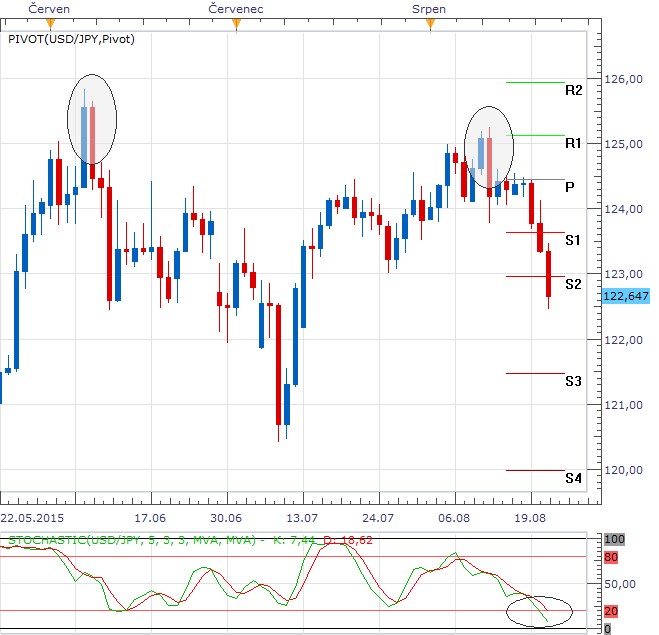The image size is (659, 635).
Task: Click the stochastic 80 overbought level marker
Action: 611,557
